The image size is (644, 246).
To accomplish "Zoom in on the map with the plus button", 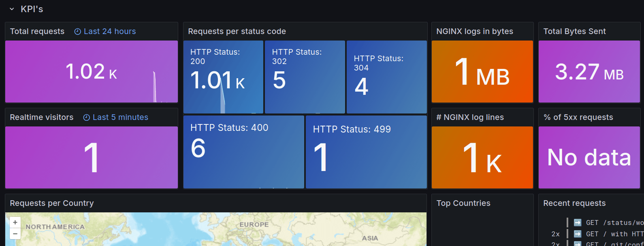I will coord(15,222).
